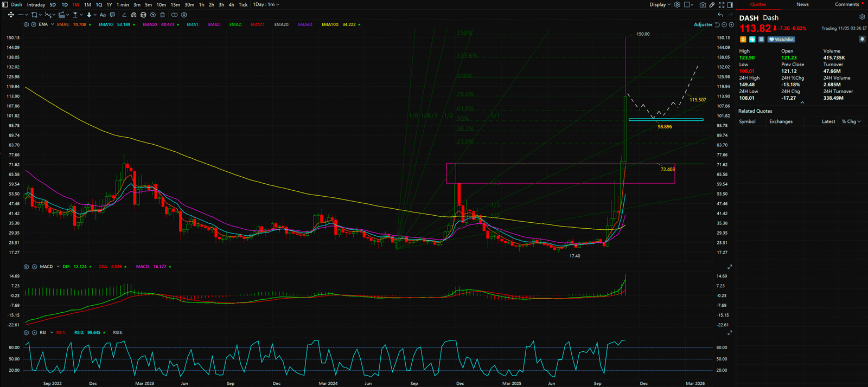Image resolution: width=868 pixels, height=387 pixels.
Task: Select the magnet snap drawing tool
Action: pos(133,15)
